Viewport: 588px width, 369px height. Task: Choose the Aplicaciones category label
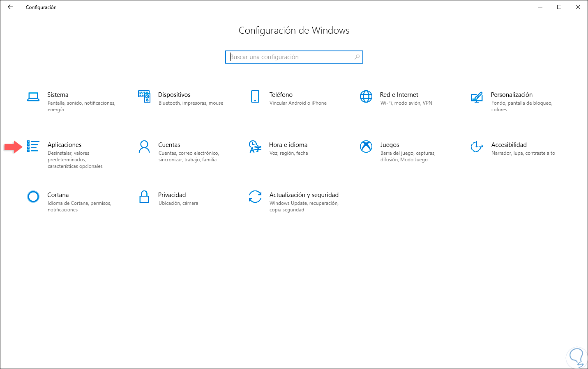click(x=65, y=145)
